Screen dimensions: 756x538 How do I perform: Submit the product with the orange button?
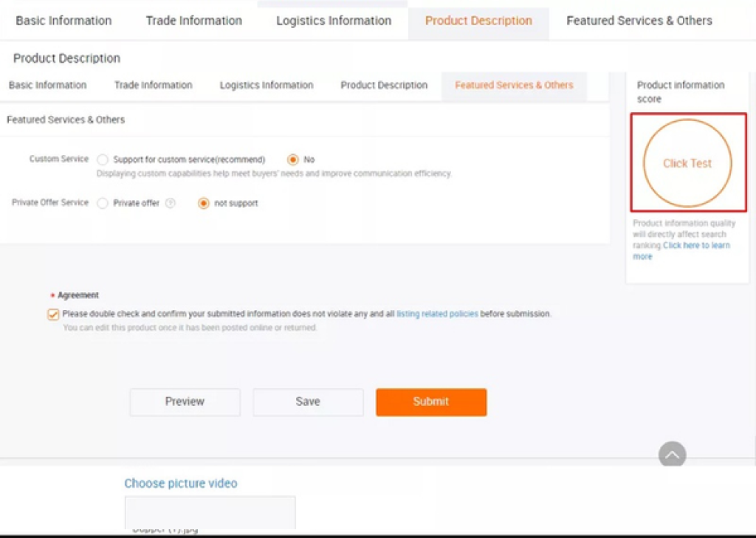(431, 402)
